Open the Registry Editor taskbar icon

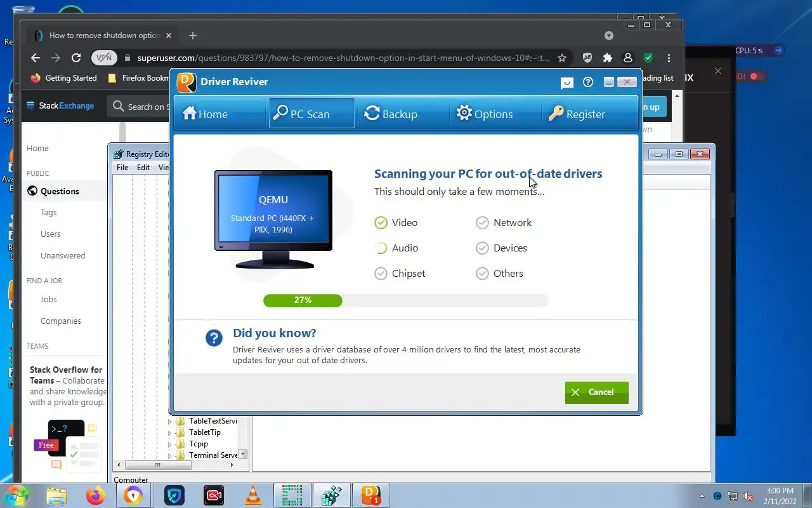click(x=331, y=495)
